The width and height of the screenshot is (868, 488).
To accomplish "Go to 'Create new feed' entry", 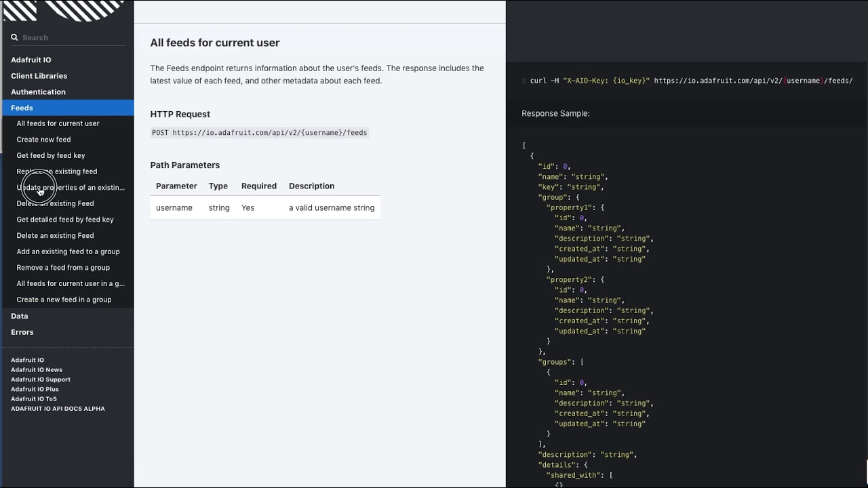I will [x=43, y=140].
